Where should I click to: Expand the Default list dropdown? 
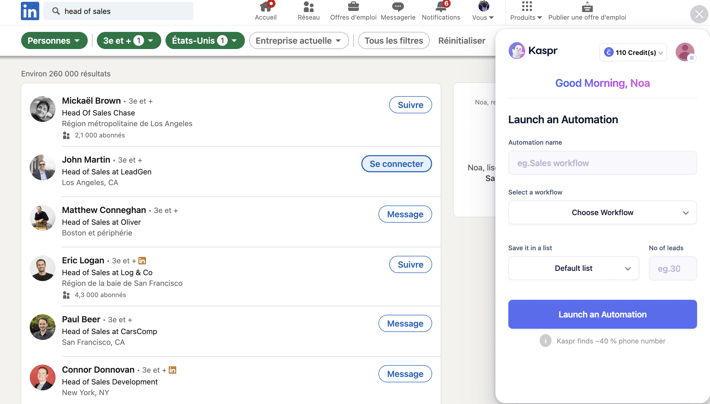pyautogui.click(x=573, y=268)
